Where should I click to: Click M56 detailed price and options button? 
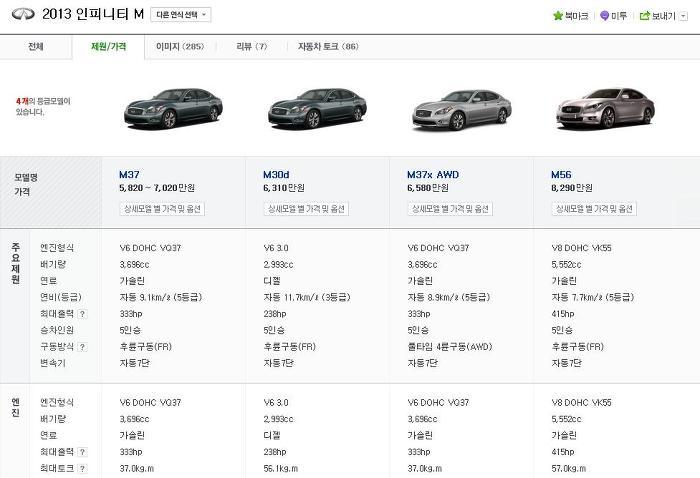[x=594, y=209]
